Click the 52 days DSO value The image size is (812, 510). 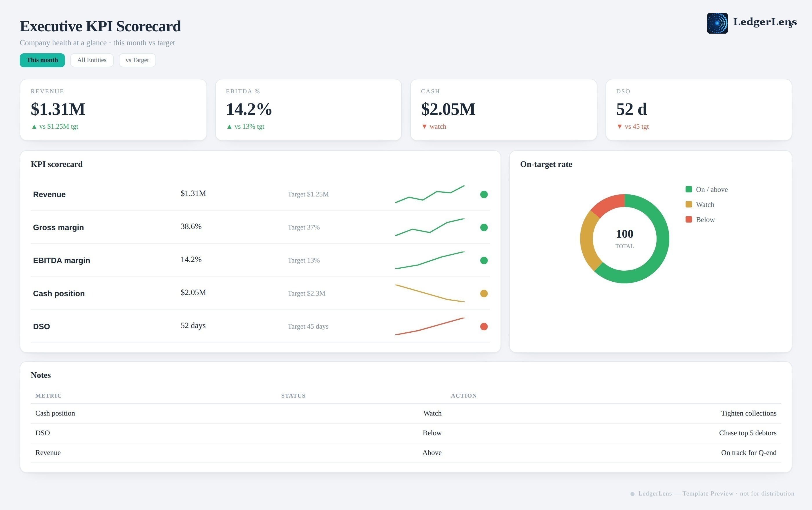[193, 325]
